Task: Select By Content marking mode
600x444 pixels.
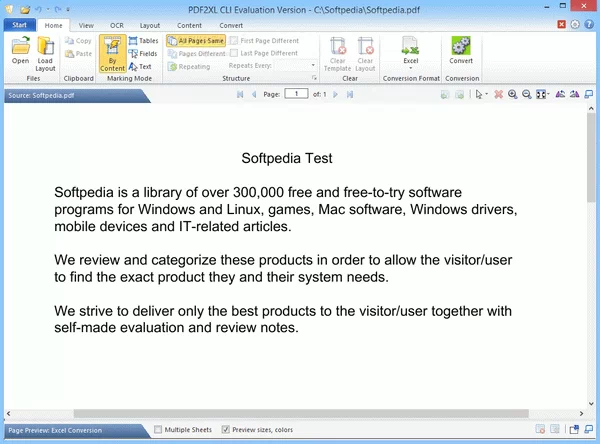Action: point(112,52)
